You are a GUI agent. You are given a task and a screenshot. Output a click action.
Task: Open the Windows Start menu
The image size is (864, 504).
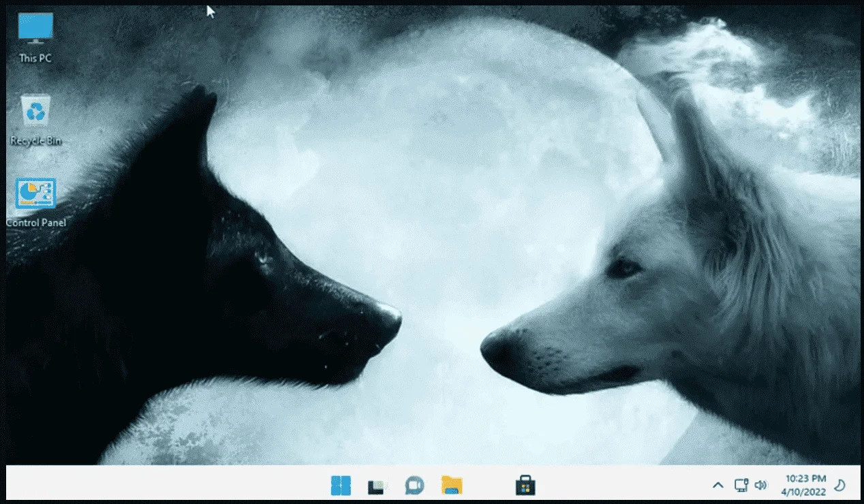point(341,485)
